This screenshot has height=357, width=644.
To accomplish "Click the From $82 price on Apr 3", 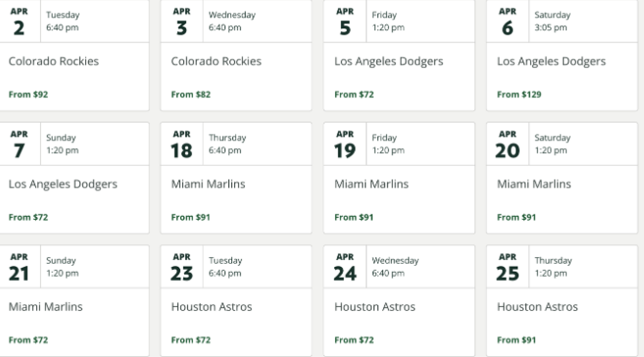I will coord(191,94).
